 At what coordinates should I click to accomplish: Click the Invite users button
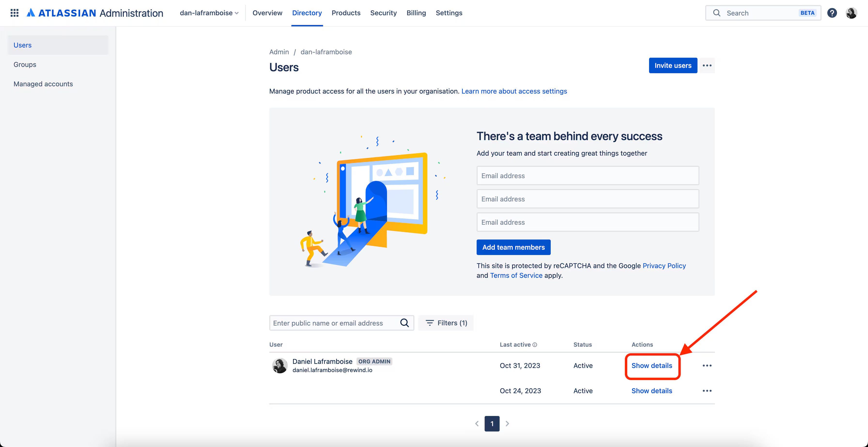coord(673,65)
